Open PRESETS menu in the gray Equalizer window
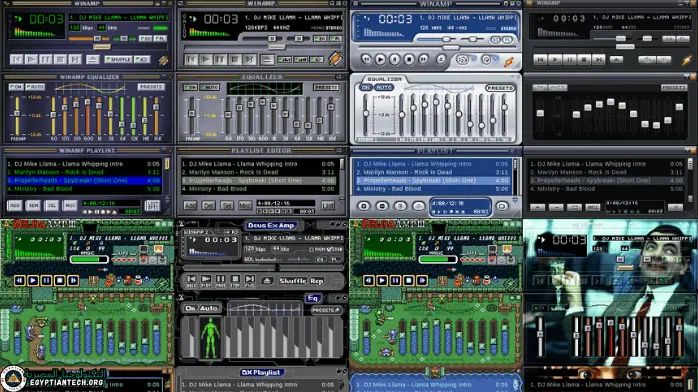The image size is (698, 392). 326,87
